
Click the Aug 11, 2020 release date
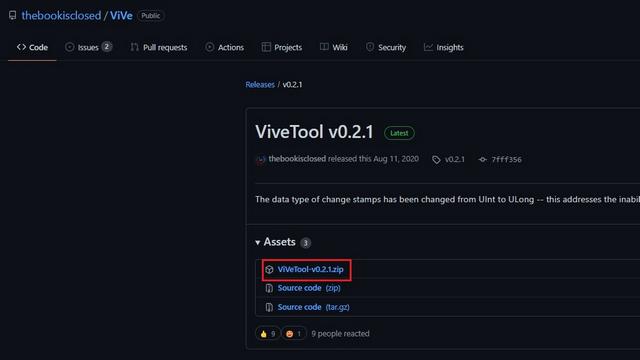(x=396, y=159)
